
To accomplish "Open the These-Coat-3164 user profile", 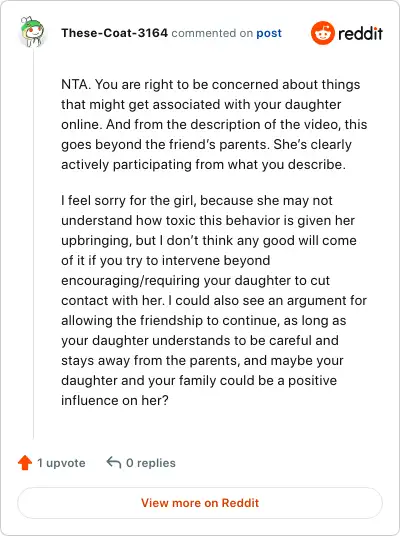I will tap(115, 33).
